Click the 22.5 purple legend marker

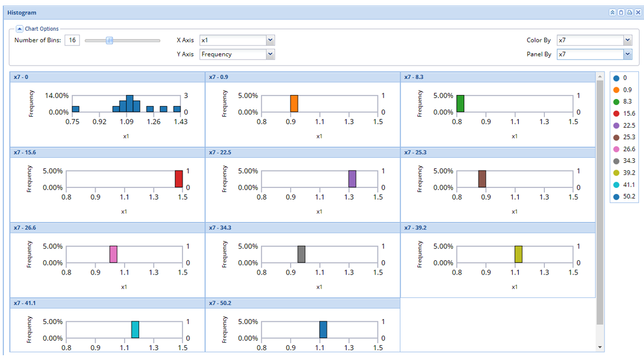(x=616, y=126)
